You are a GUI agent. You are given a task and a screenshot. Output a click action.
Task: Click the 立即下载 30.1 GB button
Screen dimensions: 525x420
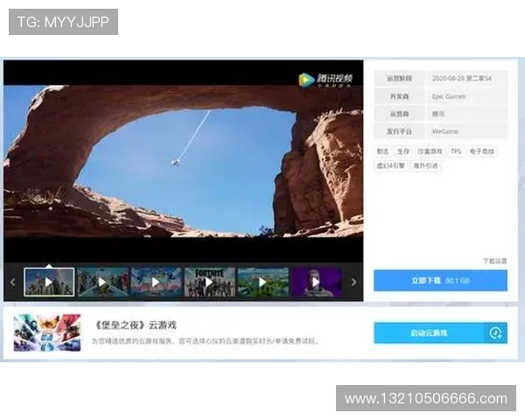tap(440, 280)
